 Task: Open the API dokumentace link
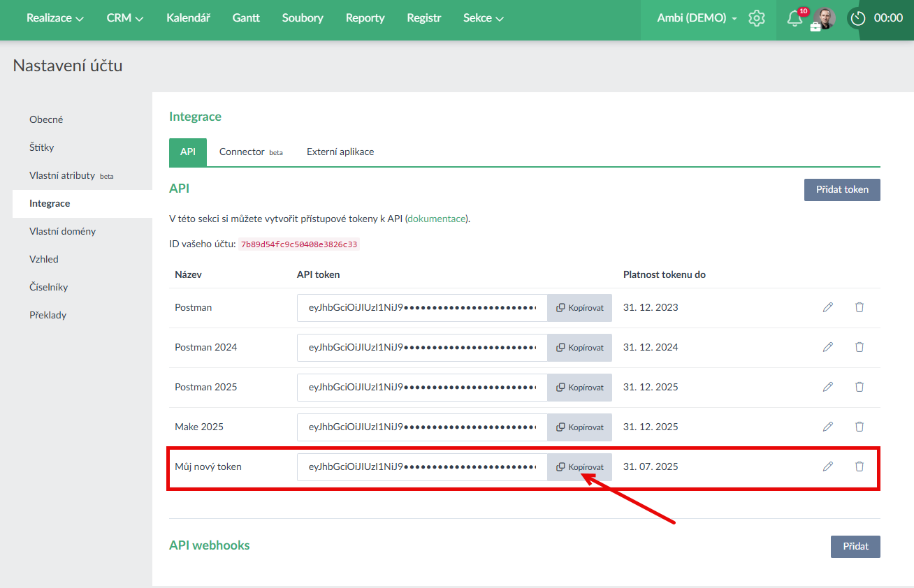[x=436, y=219]
